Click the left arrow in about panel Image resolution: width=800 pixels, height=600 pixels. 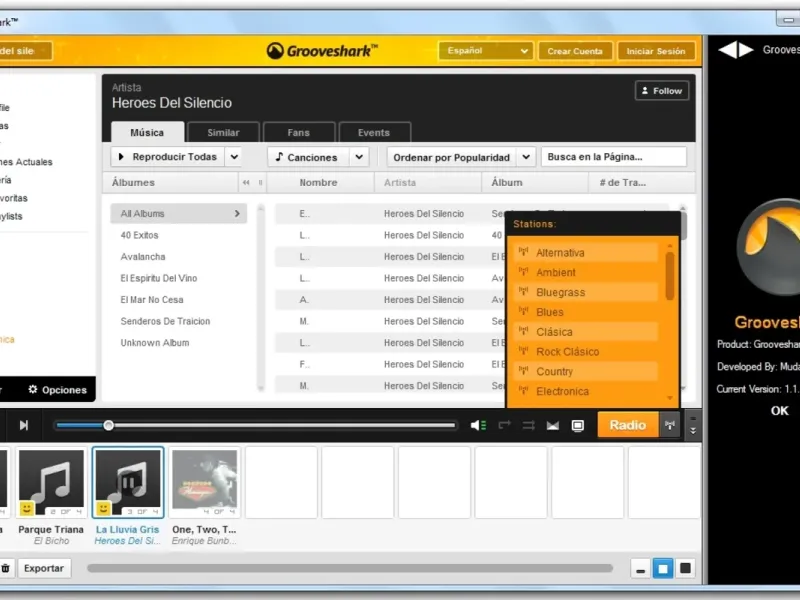pyautogui.click(x=728, y=49)
